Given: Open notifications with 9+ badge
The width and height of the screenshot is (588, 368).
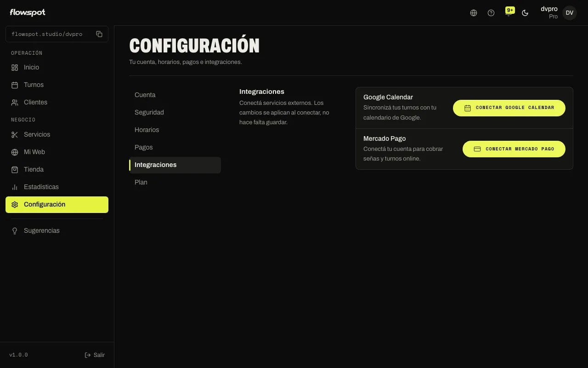Looking at the screenshot, I should pyautogui.click(x=509, y=12).
